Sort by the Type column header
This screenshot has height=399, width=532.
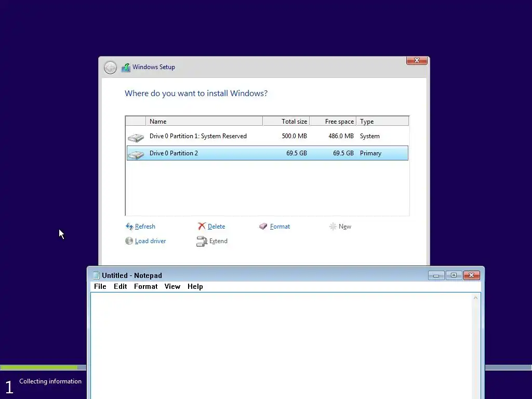pyautogui.click(x=382, y=121)
